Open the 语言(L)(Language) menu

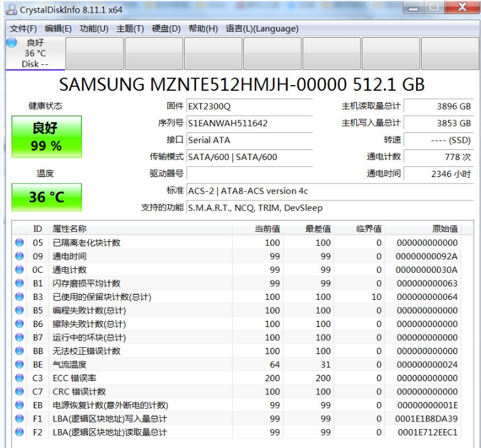(x=262, y=29)
